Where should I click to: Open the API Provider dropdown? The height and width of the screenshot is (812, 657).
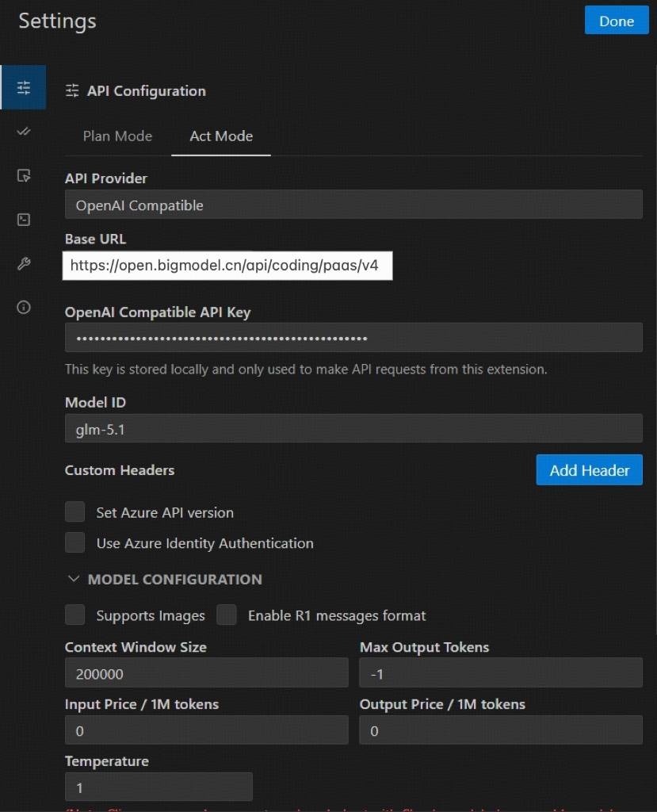click(353, 205)
